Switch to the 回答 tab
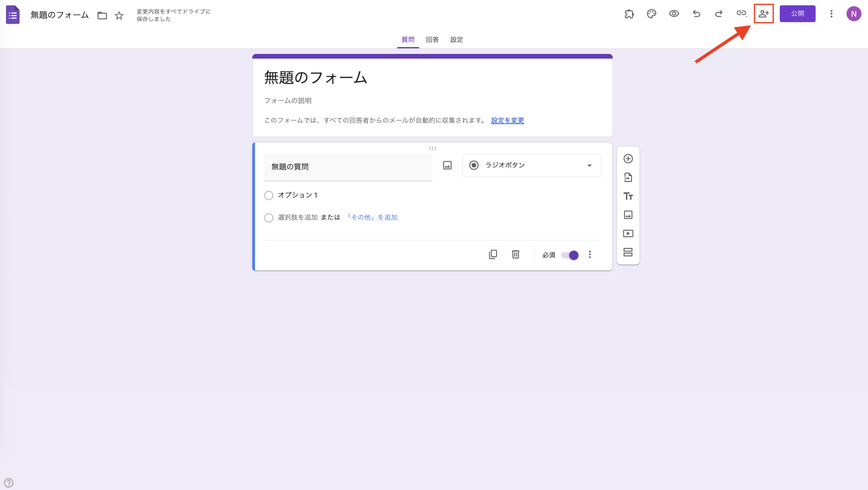Screen dimensions: 868x490 coord(432,40)
